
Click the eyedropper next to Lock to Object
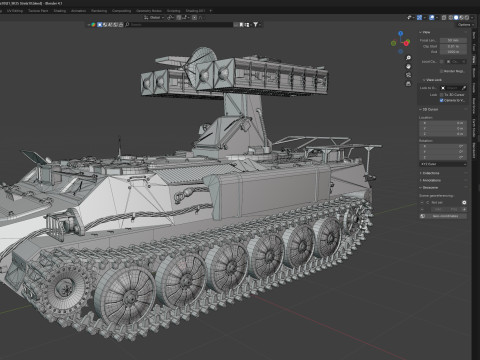tap(464, 88)
